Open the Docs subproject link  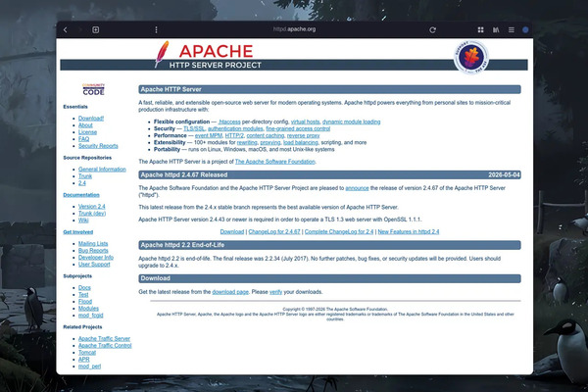pyautogui.click(x=84, y=288)
